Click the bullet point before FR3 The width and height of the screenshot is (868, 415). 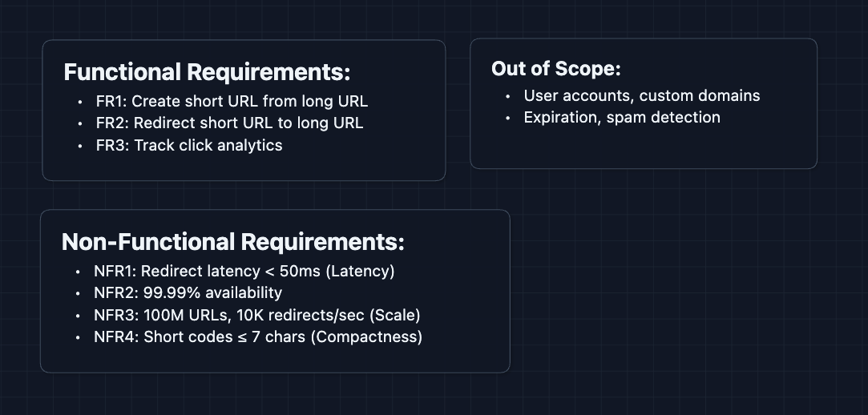79,146
